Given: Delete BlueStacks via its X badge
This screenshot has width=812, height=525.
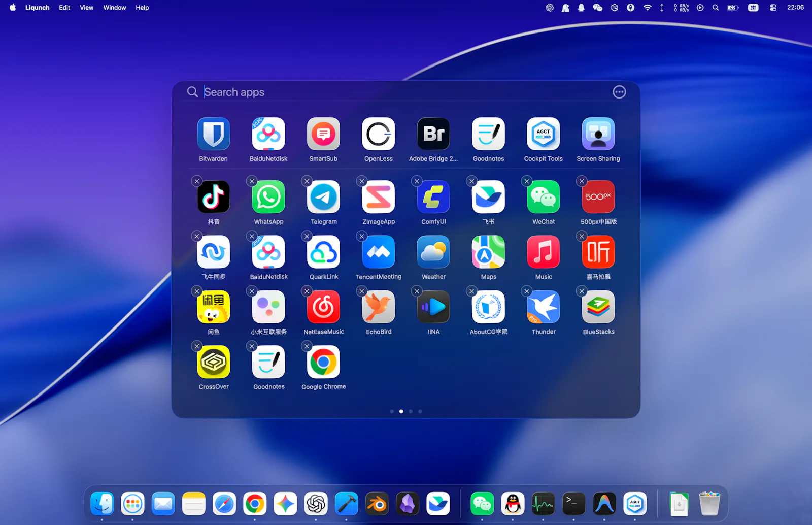Looking at the screenshot, I should [x=582, y=291].
